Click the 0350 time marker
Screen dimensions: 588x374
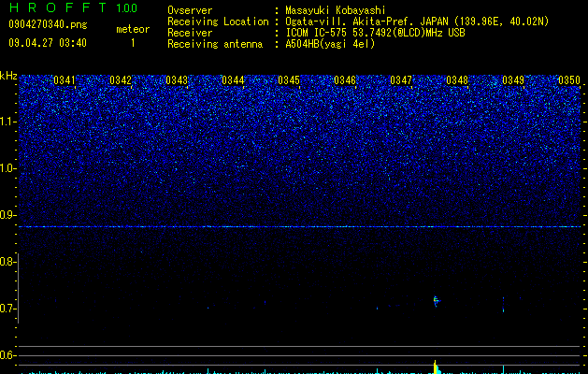pyautogui.click(x=569, y=80)
